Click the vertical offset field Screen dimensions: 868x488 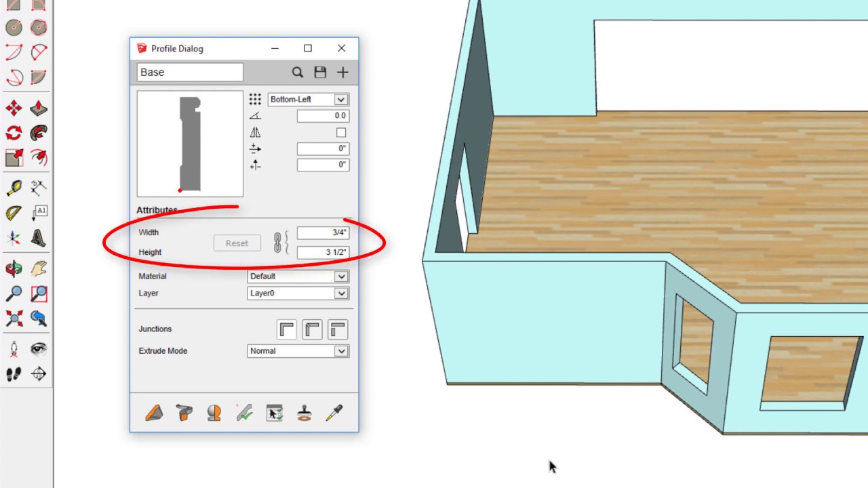323,165
